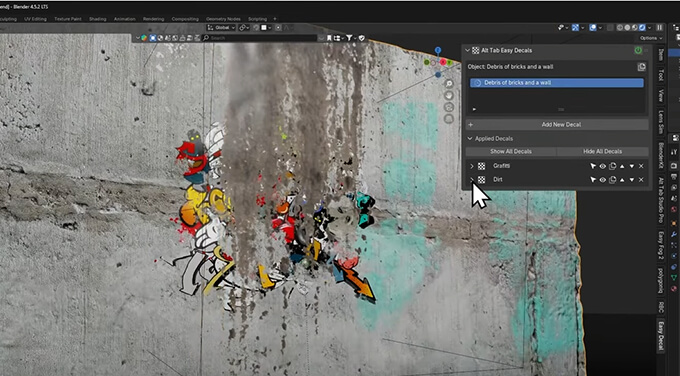The width and height of the screenshot is (680, 376).
Task: Click the select cursor icon for Dirt
Action: click(x=593, y=180)
